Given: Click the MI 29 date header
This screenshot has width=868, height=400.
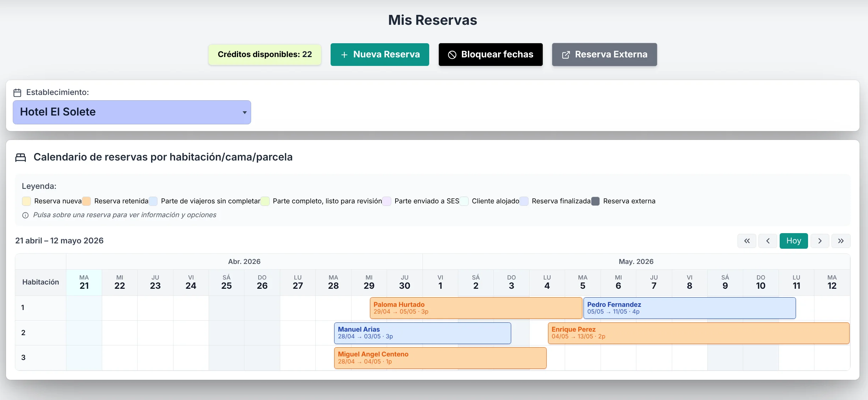Looking at the screenshot, I should tap(369, 282).
